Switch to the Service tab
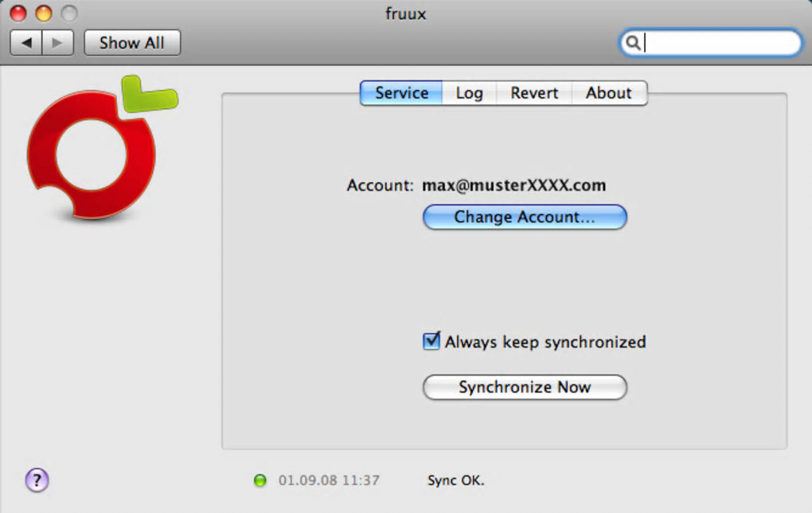The width and height of the screenshot is (812, 513). tap(401, 93)
